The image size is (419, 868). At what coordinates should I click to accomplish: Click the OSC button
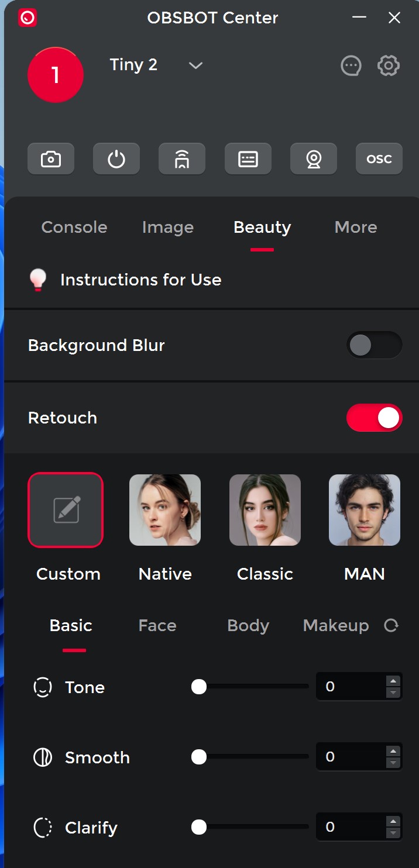[x=379, y=159]
